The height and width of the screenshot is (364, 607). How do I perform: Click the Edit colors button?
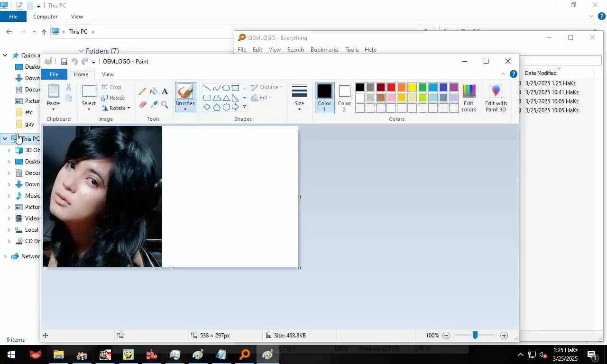pyautogui.click(x=469, y=98)
